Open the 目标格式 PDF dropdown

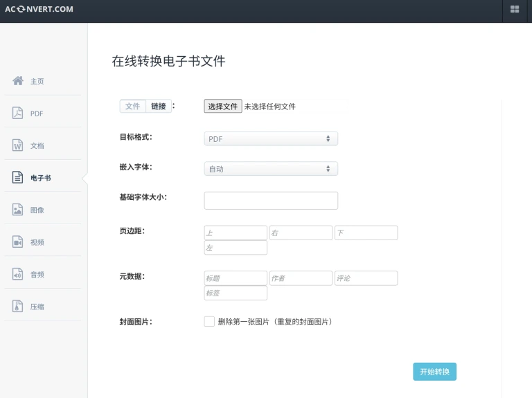[271, 138]
